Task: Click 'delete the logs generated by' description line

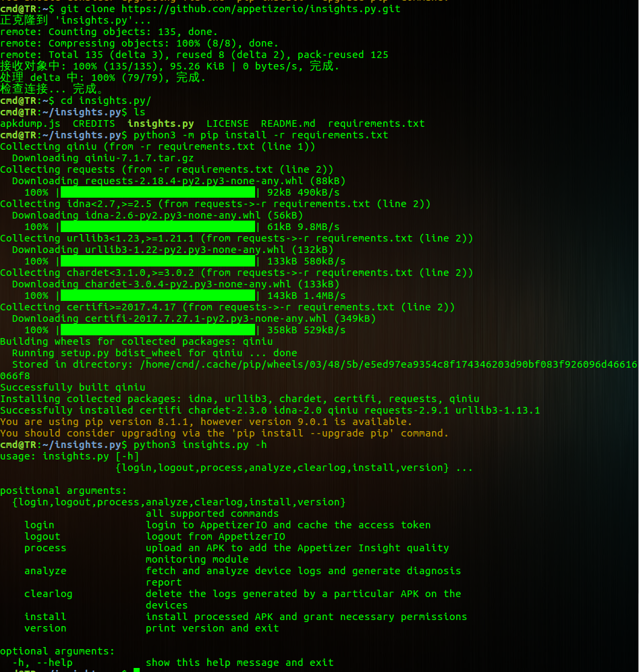Action: 304,594
